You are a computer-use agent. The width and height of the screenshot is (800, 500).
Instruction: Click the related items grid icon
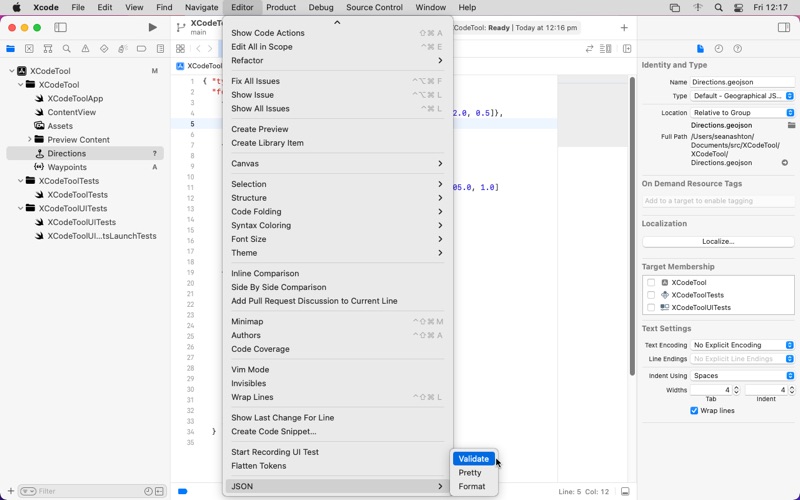point(180,48)
